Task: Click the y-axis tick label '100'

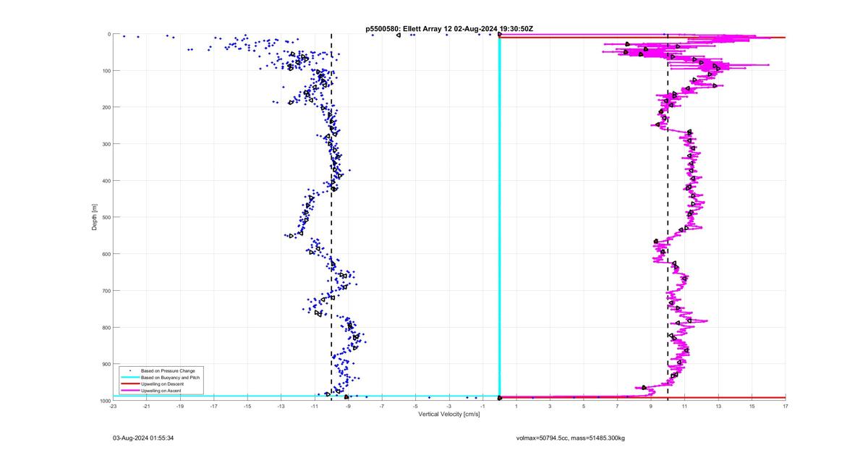Action: (x=105, y=71)
